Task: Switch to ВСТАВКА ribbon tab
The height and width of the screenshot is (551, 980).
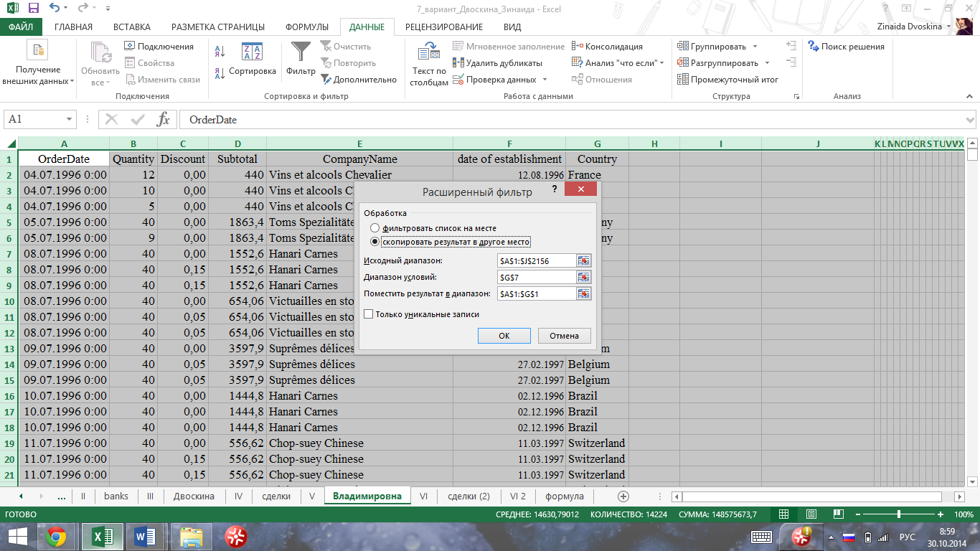Action: click(x=132, y=27)
